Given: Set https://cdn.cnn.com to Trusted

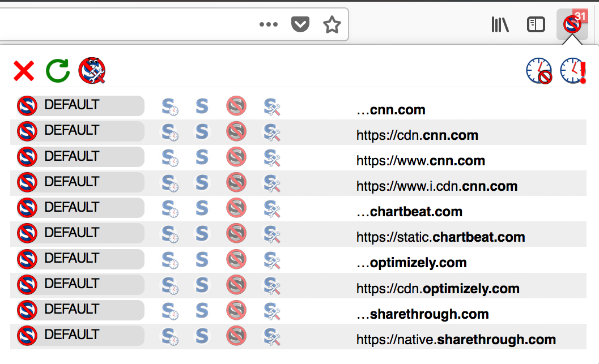Looking at the screenshot, I should point(202,132).
